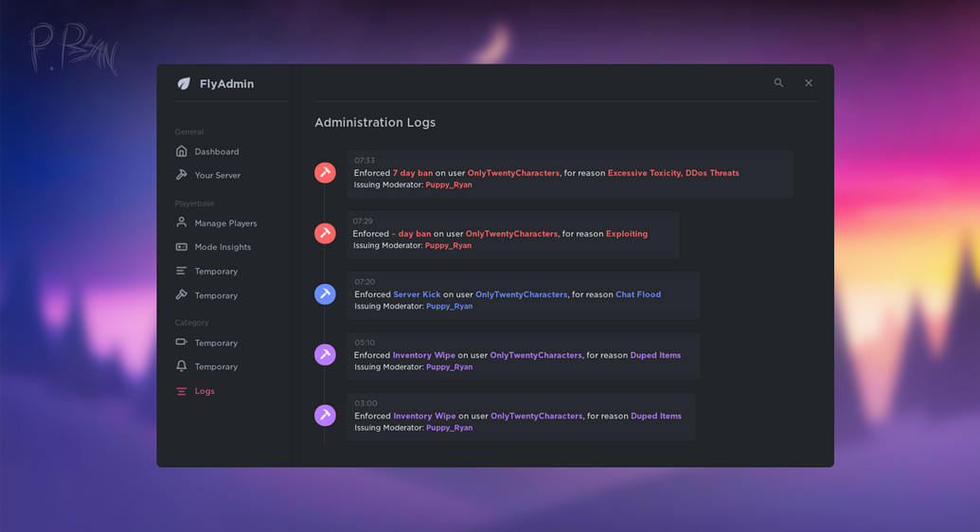This screenshot has height=532, width=980.
Task: Click the 07:33 timestamp
Action: point(365,161)
